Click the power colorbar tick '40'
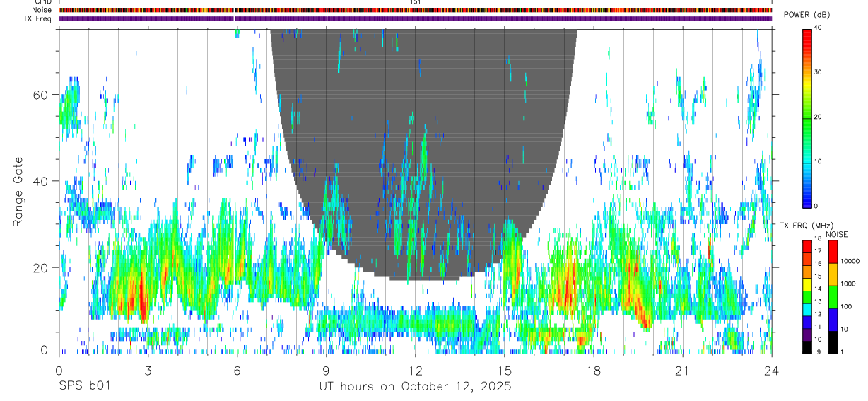Image resolution: width=868 pixels, height=401 pixels. pyautogui.click(x=819, y=28)
